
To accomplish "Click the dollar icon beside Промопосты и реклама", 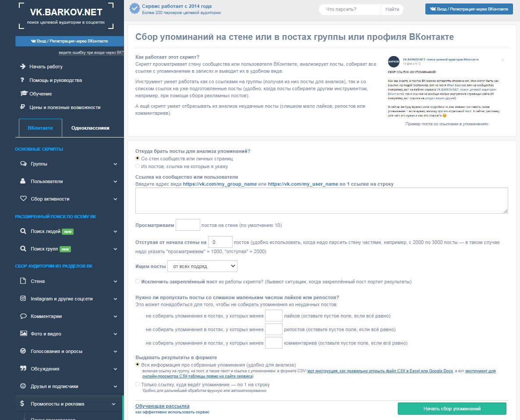I will tap(22, 403).
